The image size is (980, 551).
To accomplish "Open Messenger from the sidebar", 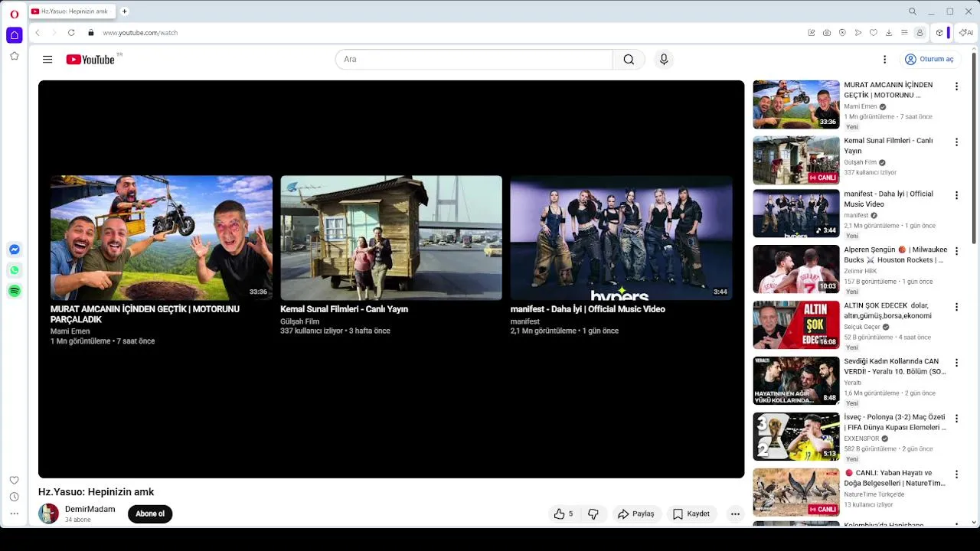I will point(14,249).
